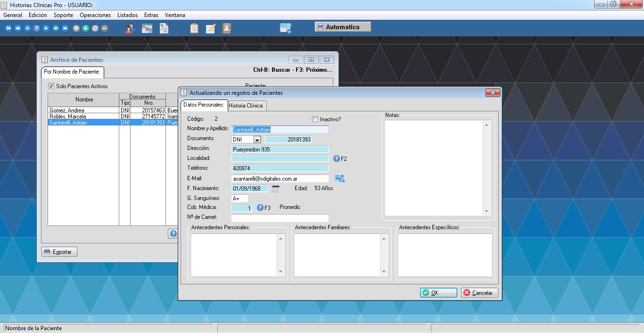Viewport: 644px width, 333px height.
Task: Open the patients toolbar icon
Action: (130, 28)
